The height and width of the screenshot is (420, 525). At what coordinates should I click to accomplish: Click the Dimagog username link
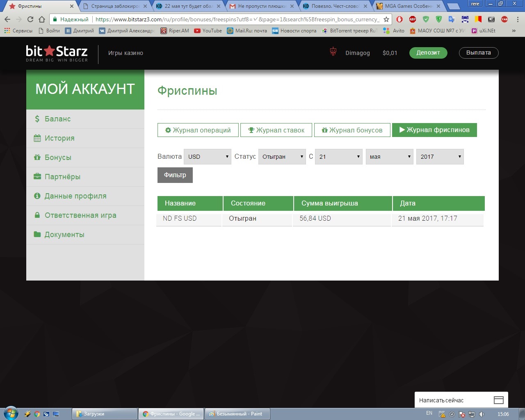pyautogui.click(x=358, y=53)
